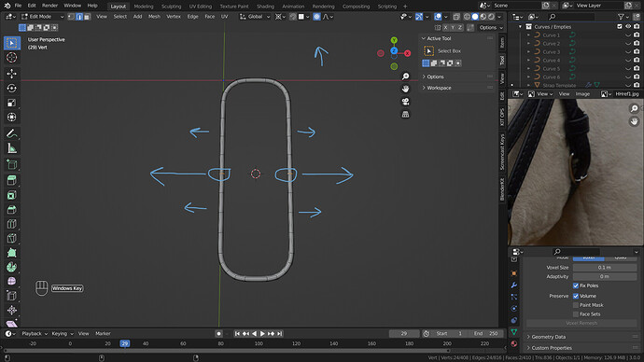644x362 pixels.
Task: Select the Add Cube tool
Action: click(x=11, y=164)
